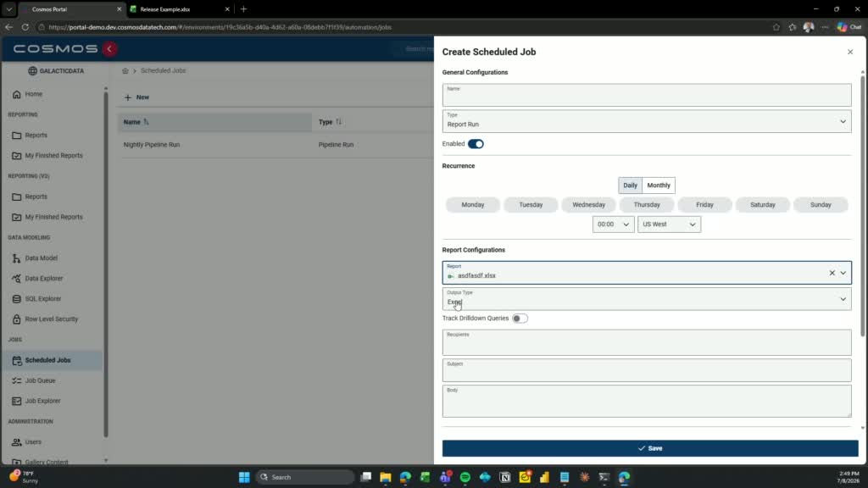Click Scheduled Jobs breadcrumb link
Image resolution: width=868 pixels, height=488 pixels.
point(164,71)
